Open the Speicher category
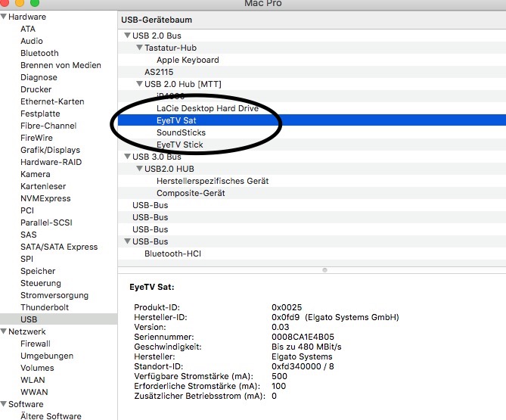 [38, 271]
